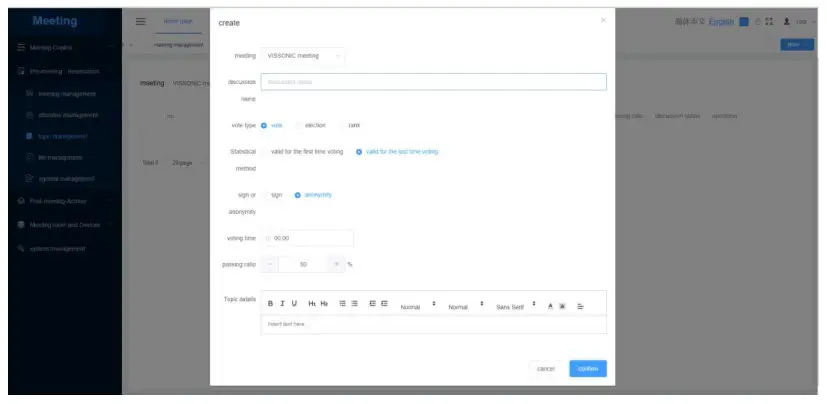The image size is (827, 404).
Task: Click the passing ratio value 50
Action: point(303,264)
